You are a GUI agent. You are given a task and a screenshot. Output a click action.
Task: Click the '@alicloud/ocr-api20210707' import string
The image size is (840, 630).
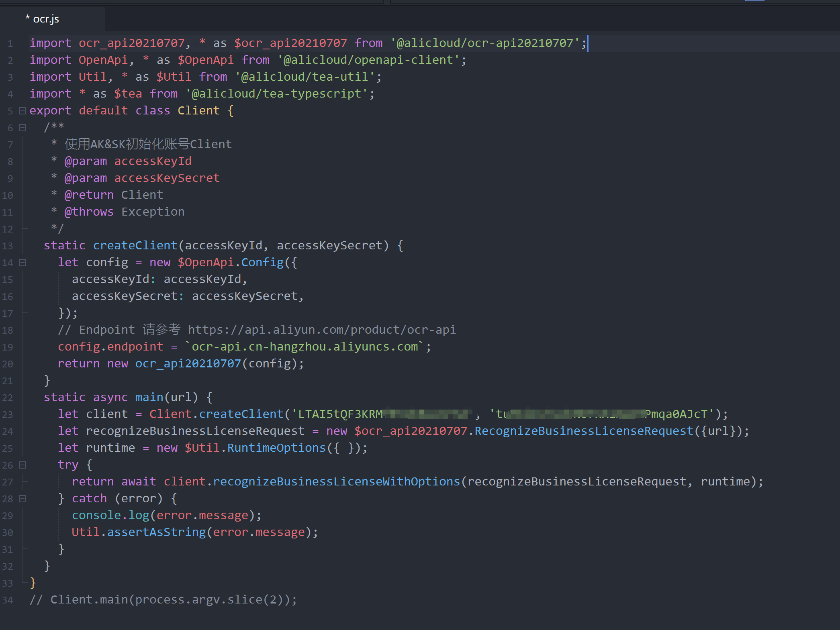click(485, 43)
